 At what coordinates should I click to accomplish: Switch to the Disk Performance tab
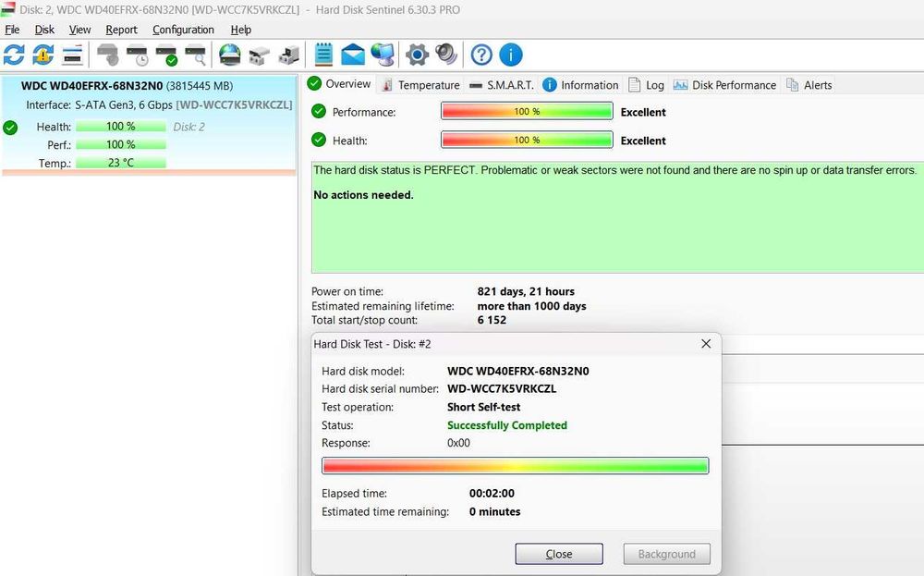724,85
